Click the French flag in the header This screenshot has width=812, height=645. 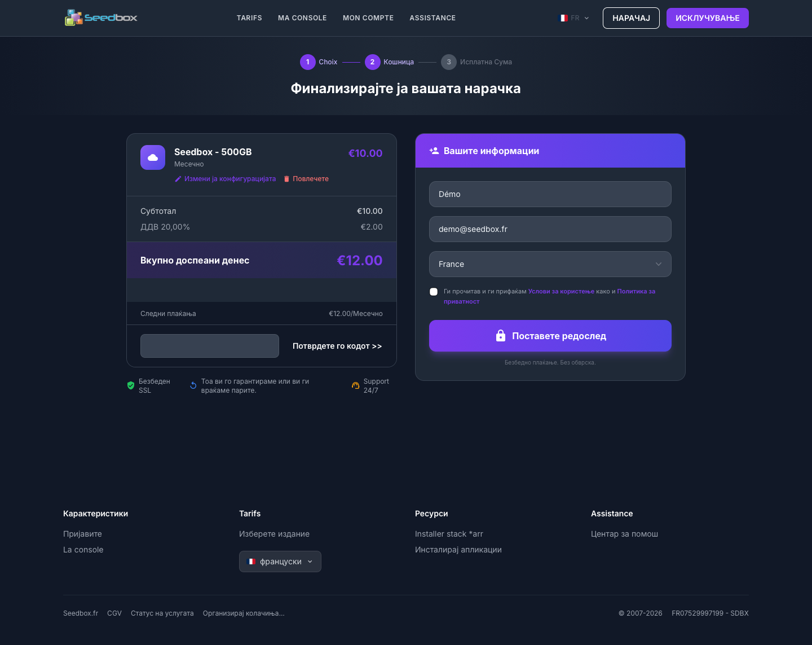click(563, 18)
